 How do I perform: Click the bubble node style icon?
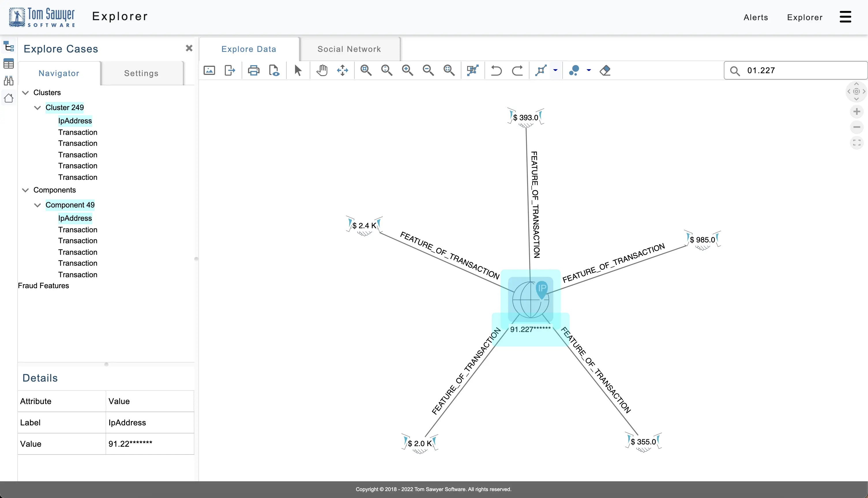(574, 70)
